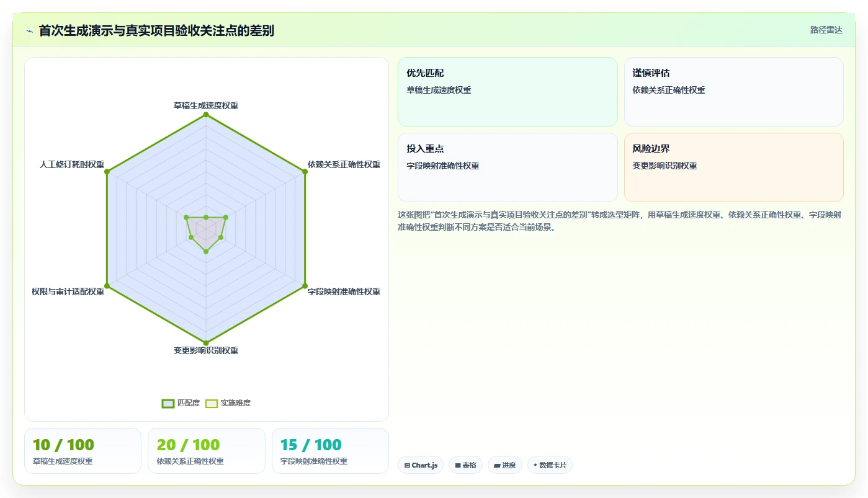Click the 10 / 100 stat value

click(63, 445)
